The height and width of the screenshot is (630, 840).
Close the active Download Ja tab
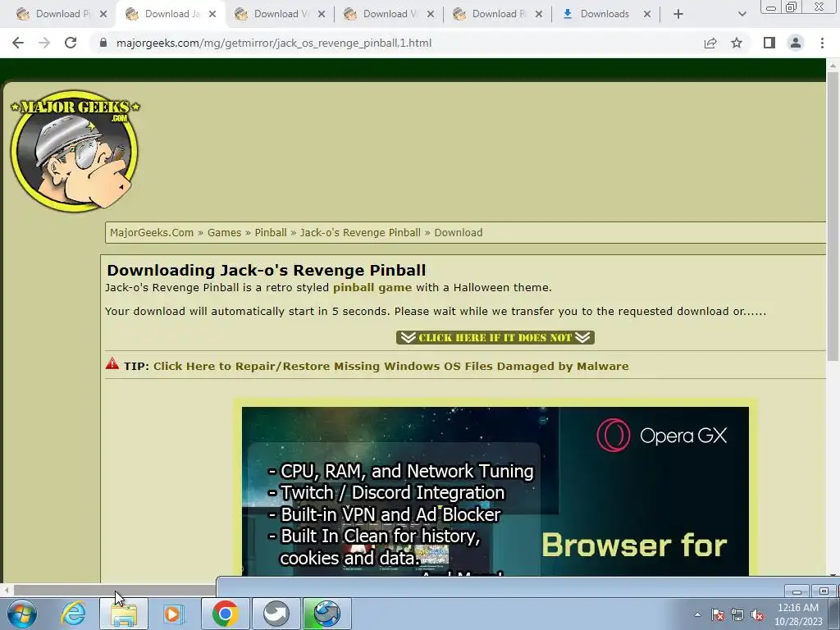click(212, 14)
